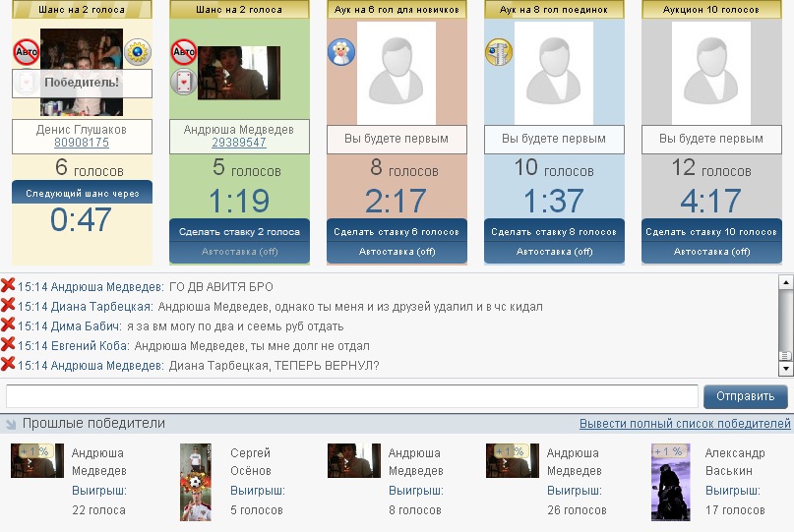Click the Авто prohibited icon on Денис Глушаков card
This screenshot has width=794, height=532.
click(27, 52)
